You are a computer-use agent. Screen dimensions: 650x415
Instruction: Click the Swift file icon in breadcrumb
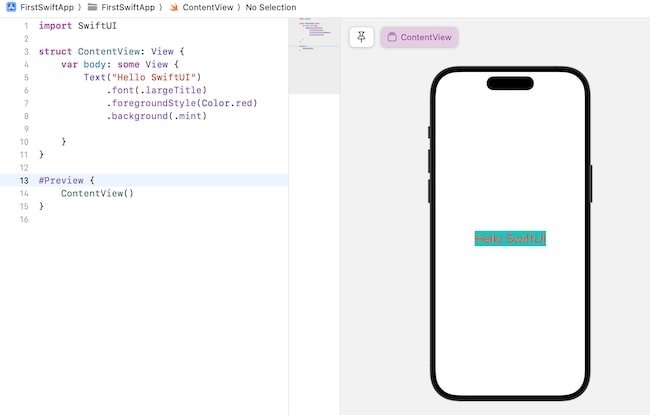tap(174, 7)
